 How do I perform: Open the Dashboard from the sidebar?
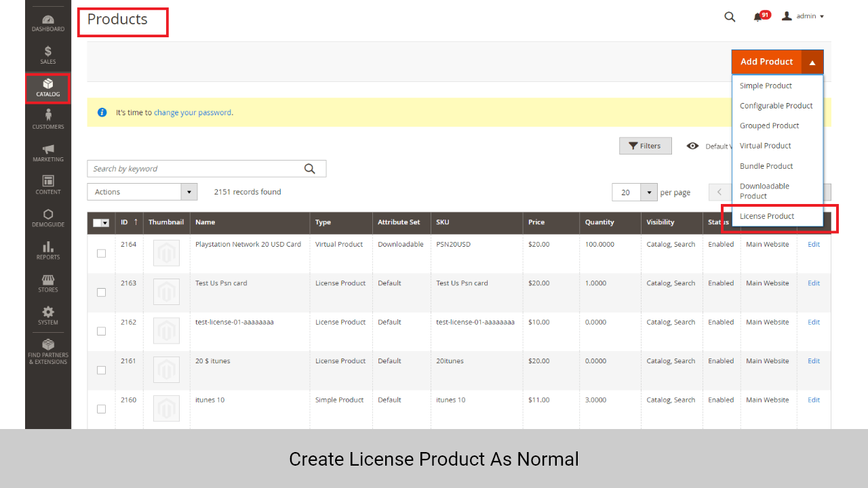[x=47, y=20]
